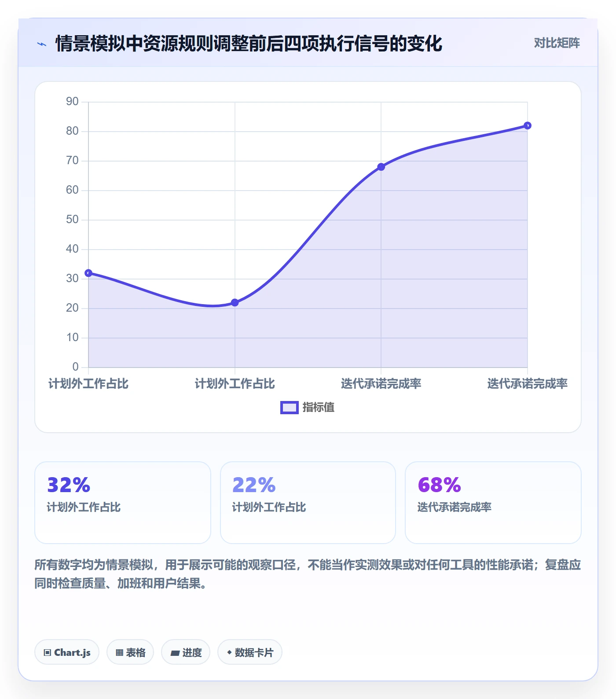Select the data point at value 22
Image resolution: width=616 pixels, height=699 pixels.
[235, 302]
